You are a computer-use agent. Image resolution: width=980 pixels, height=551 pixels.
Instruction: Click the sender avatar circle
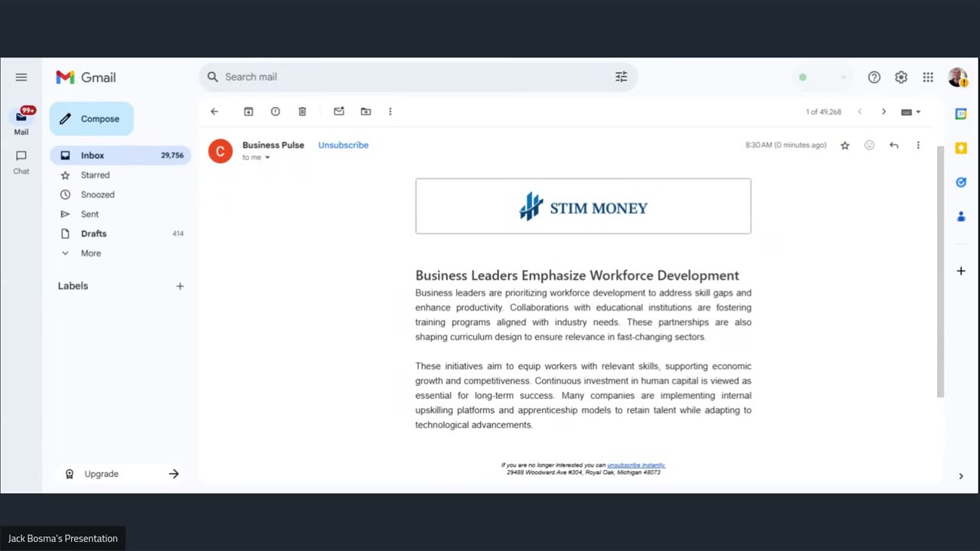click(220, 151)
